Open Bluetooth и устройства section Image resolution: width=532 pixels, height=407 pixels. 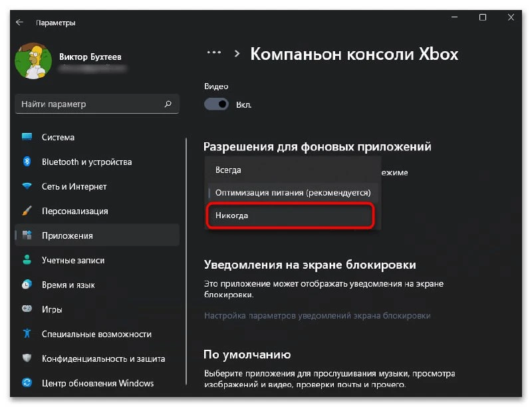point(97,162)
